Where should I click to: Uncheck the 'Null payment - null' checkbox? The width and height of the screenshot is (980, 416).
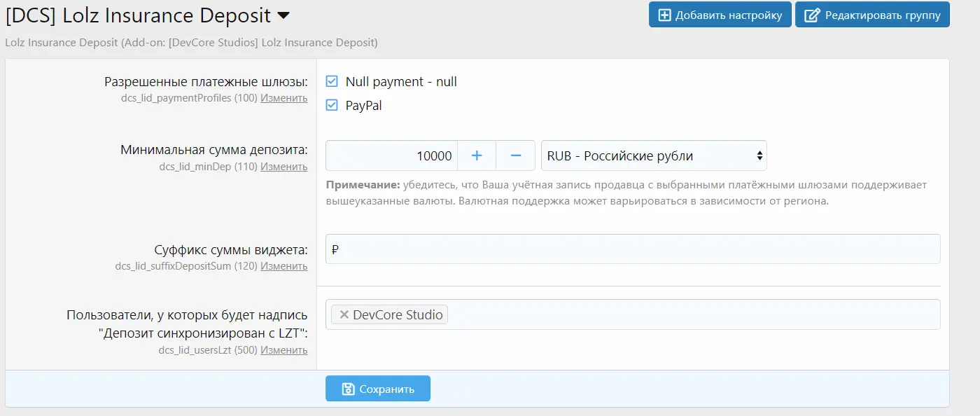332,82
